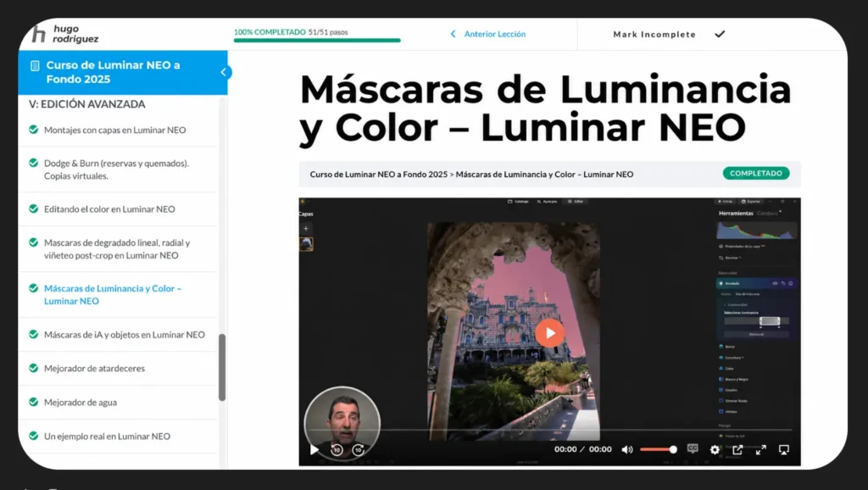
Task: Open lesson Mascaras de degradado lineal, radial
Action: (x=117, y=248)
